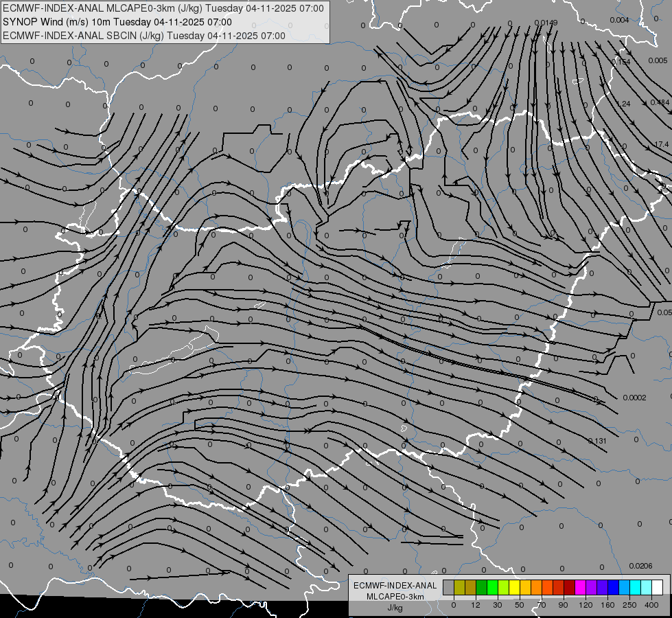Click the legend tick value 50
The height and width of the screenshot is (618, 672).
coord(520,605)
